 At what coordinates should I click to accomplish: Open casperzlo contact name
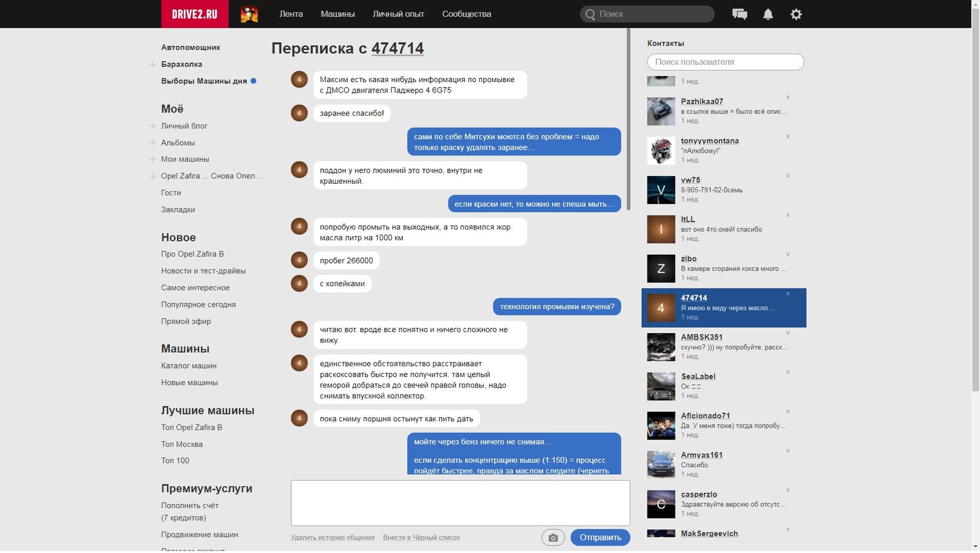[x=699, y=495]
